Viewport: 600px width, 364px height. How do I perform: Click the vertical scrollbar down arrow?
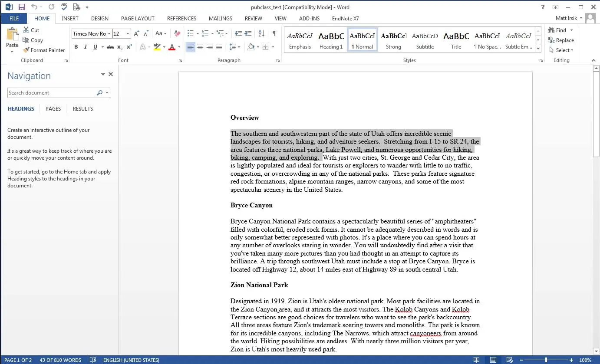596,351
